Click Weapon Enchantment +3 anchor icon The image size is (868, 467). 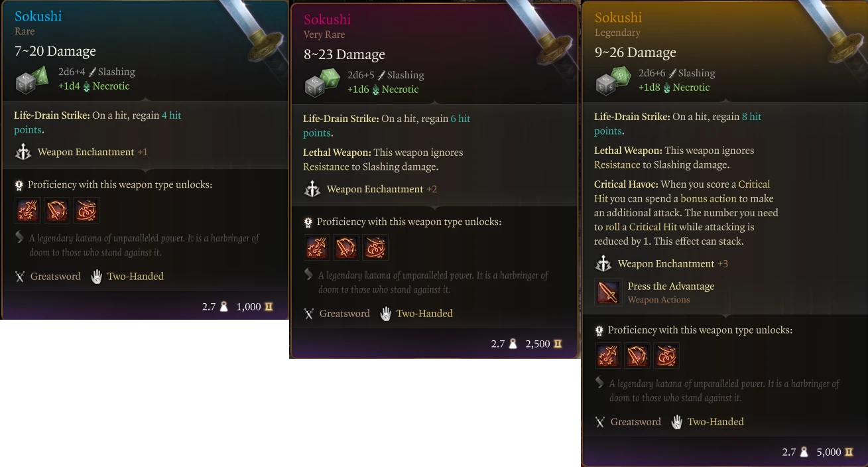pos(603,264)
